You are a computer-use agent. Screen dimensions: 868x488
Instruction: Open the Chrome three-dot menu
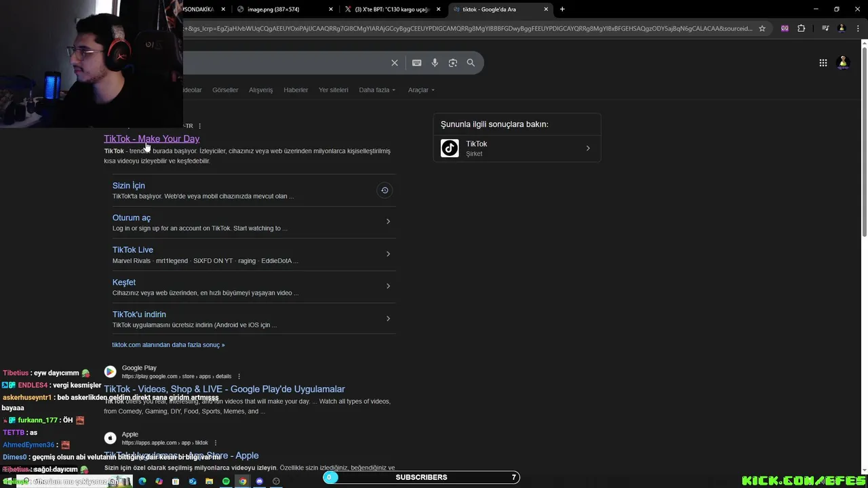click(857, 28)
